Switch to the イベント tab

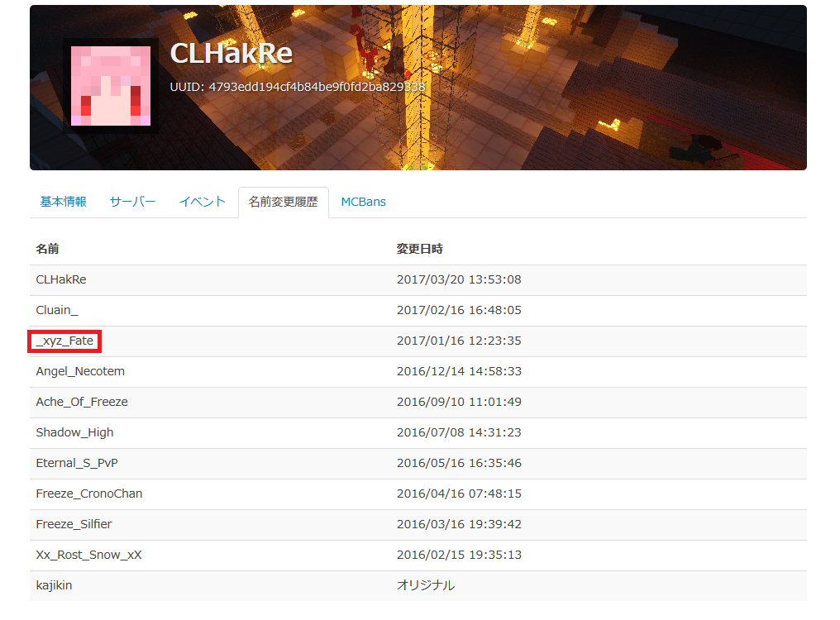coord(202,202)
